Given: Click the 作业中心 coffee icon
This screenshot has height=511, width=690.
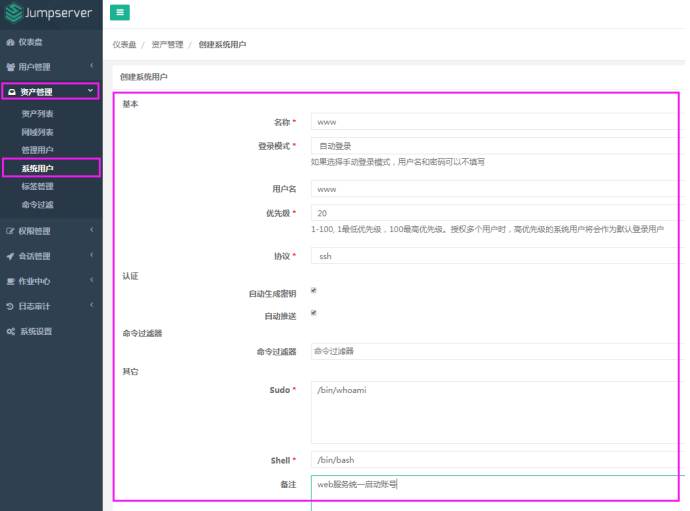Looking at the screenshot, I should coord(11,281).
